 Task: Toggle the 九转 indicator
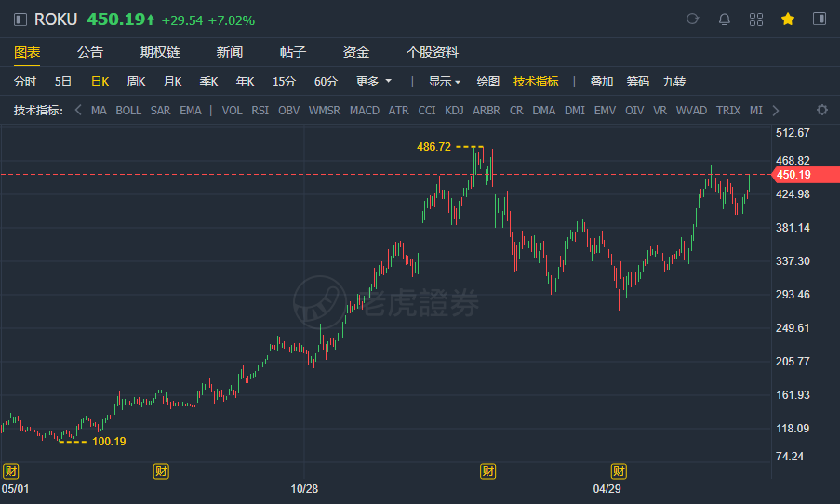click(673, 82)
